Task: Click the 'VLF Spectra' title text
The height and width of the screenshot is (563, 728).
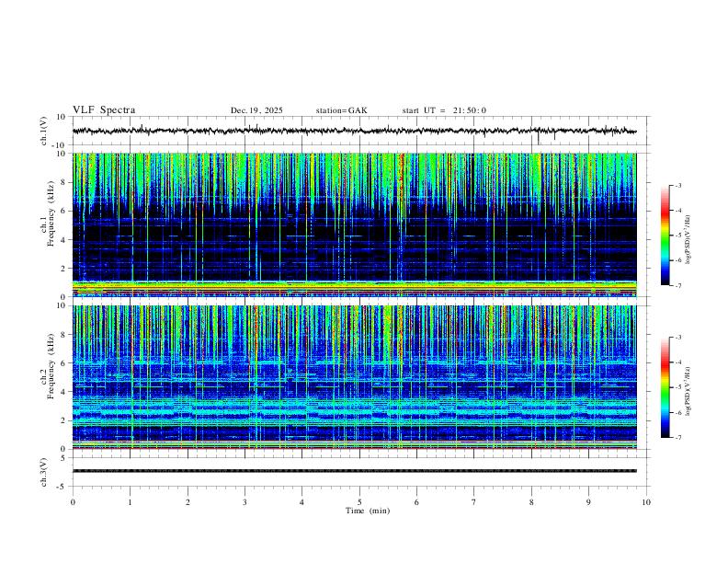Action: [104, 110]
